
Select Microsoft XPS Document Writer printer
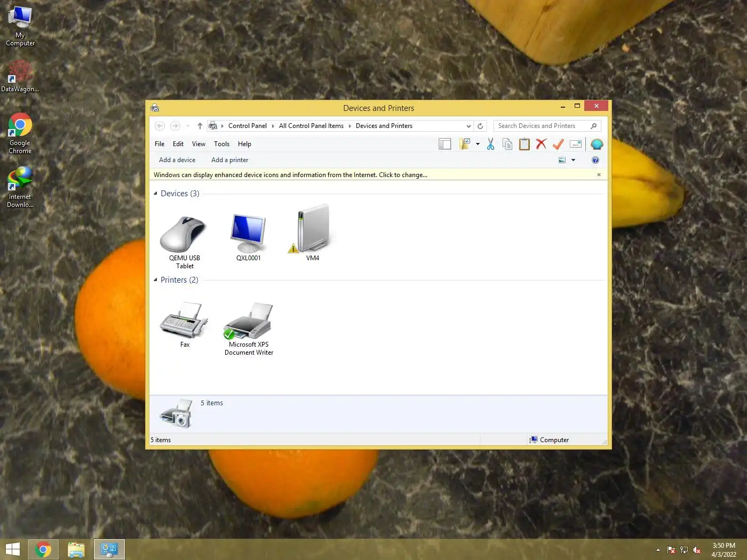tap(249, 329)
